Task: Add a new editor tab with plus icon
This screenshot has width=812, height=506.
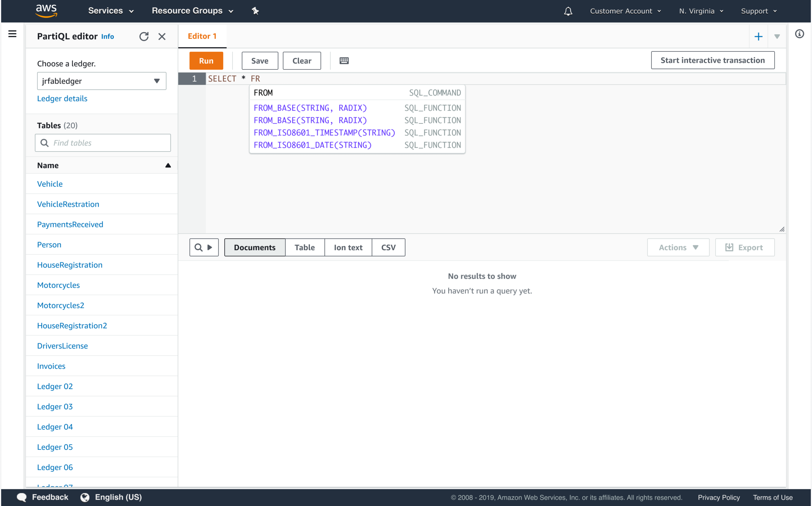Action: 758,36
